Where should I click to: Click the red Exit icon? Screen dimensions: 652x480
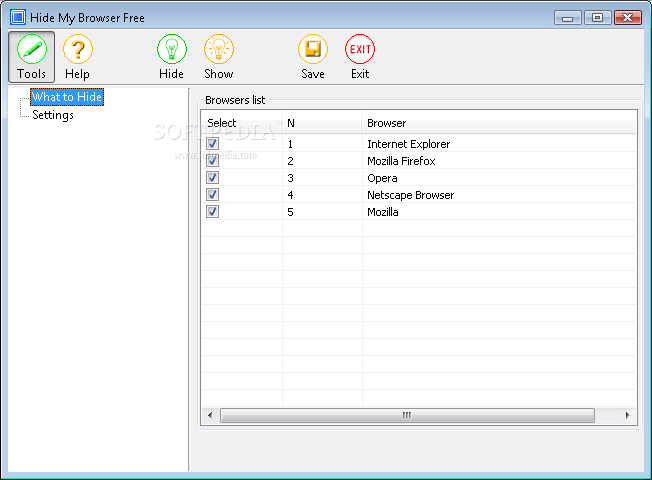360,49
